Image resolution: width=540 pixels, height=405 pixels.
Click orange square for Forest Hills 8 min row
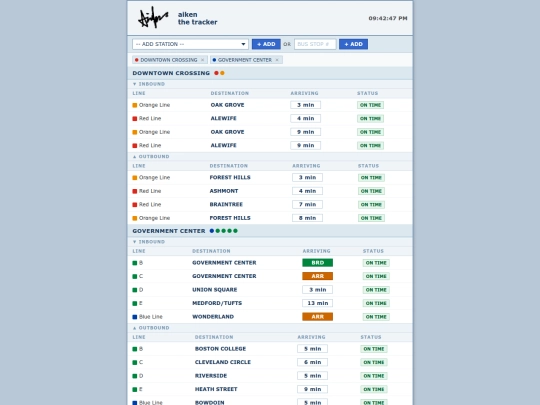pos(135,218)
